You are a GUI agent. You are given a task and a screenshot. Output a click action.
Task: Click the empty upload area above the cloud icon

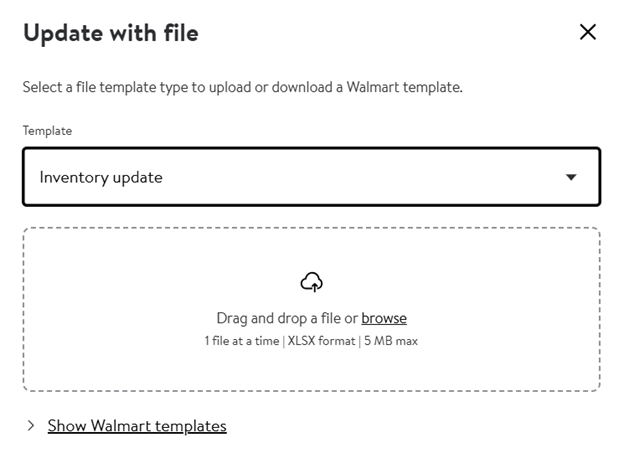[312, 250]
